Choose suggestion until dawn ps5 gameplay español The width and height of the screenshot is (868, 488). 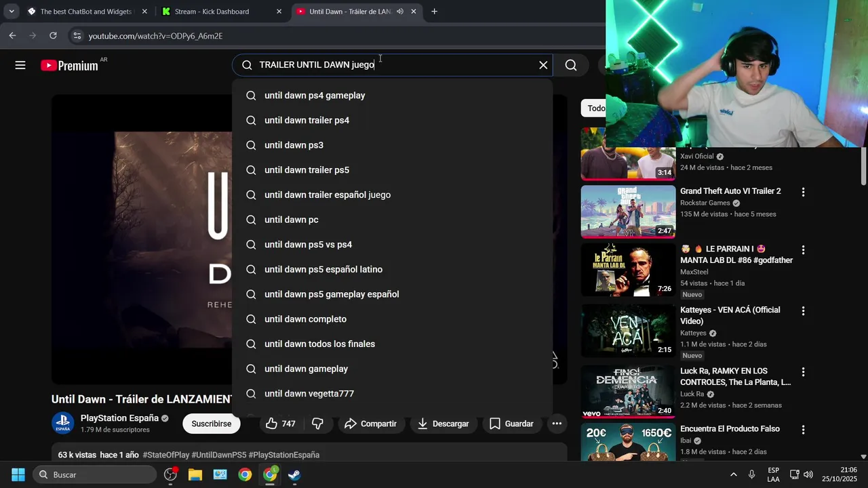point(393,294)
